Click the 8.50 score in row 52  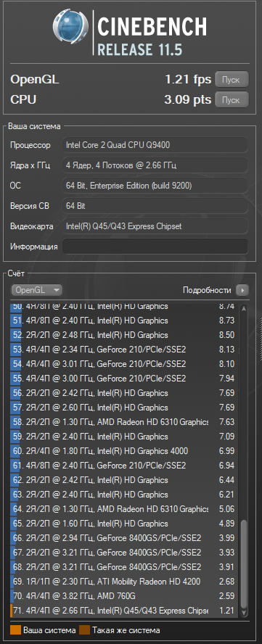tap(227, 335)
